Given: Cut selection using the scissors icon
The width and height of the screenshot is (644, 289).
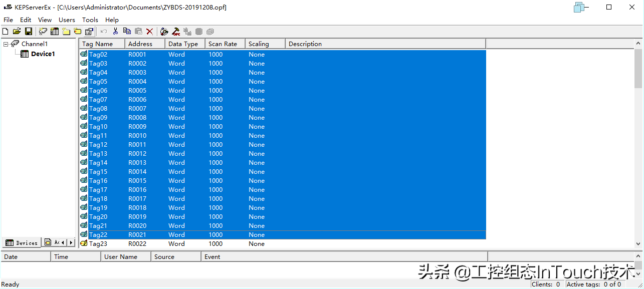Looking at the screenshot, I should point(115,32).
